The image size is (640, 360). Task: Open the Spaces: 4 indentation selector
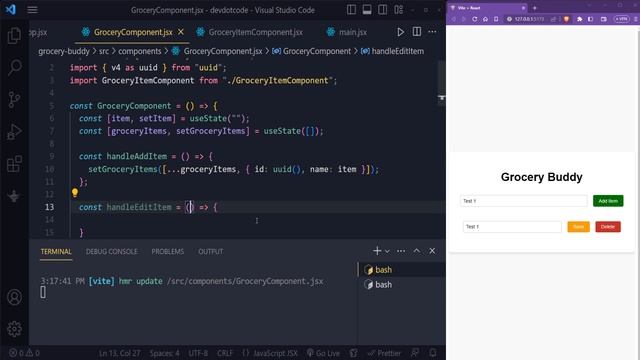click(164, 353)
